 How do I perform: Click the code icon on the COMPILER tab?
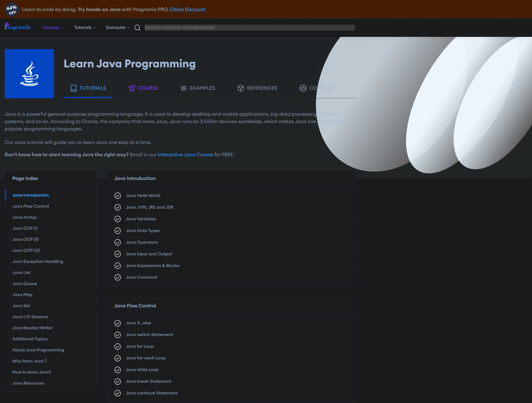[x=303, y=88]
